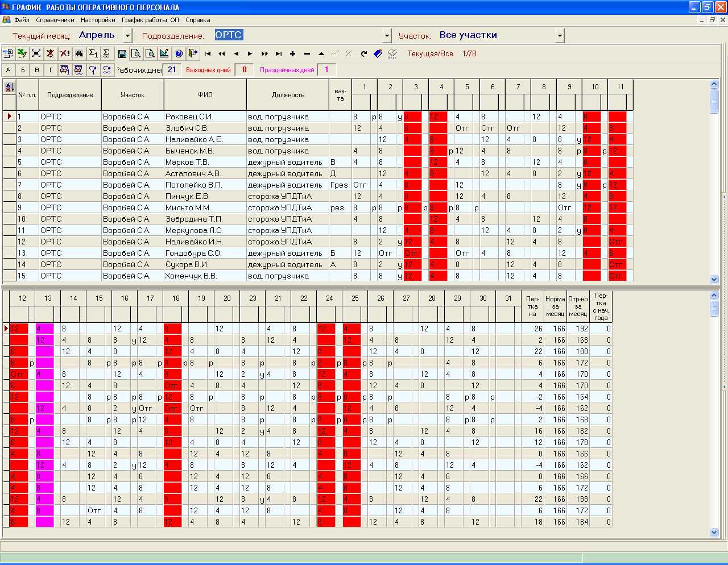Image resolution: width=728 pixels, height=565 pixels.
Task: Click the sort A-Z icon in grid header
Action: (x=10, y=88)
